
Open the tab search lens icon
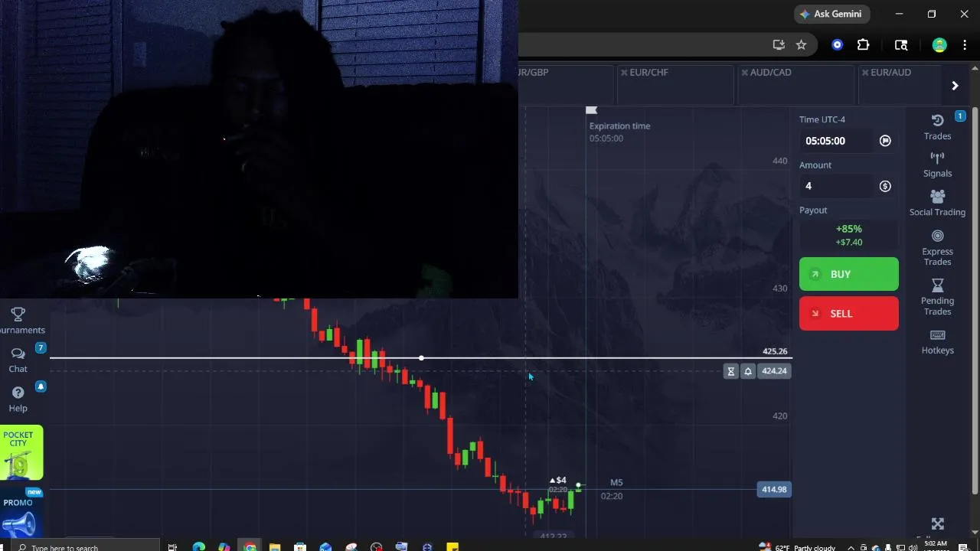click(x=901, y=45)
